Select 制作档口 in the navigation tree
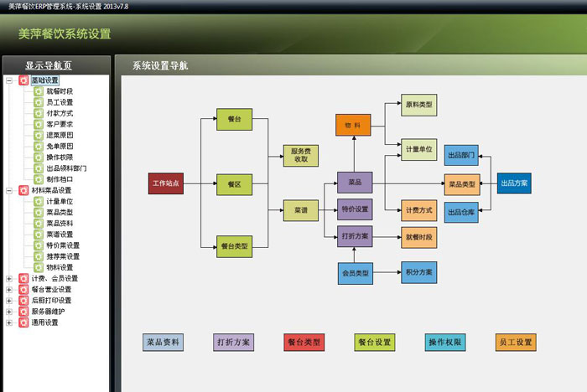This screenshot has height=392, width=587. click(x=60, y=179)
